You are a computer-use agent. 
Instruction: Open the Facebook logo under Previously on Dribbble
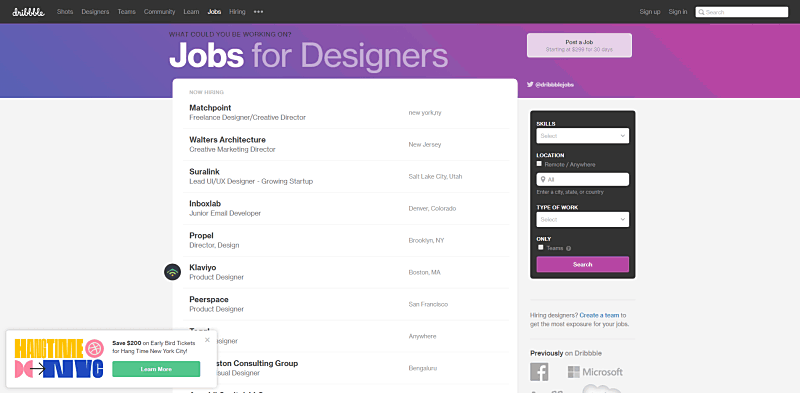click(539, 372)
